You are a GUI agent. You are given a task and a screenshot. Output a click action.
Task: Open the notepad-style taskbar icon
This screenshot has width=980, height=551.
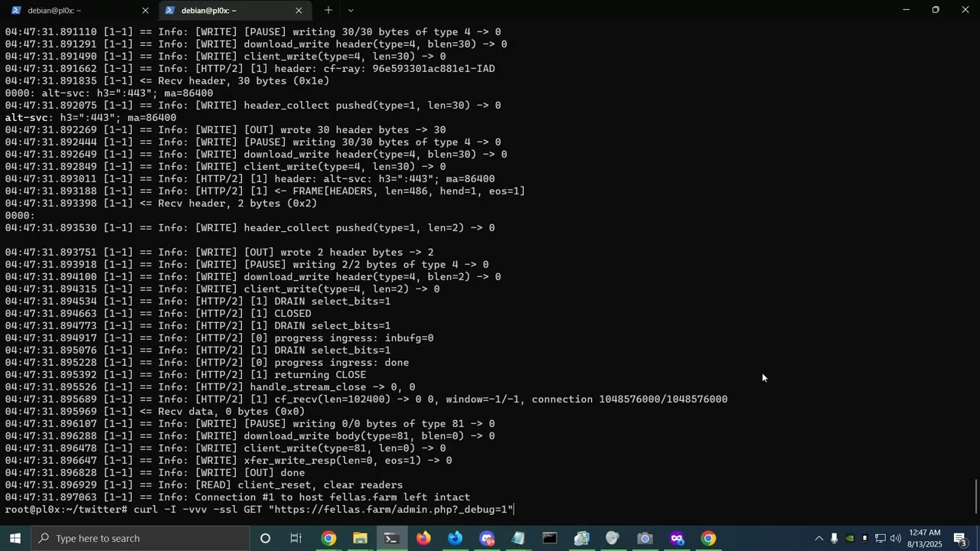pyautogui.click(x=518, y=539)
